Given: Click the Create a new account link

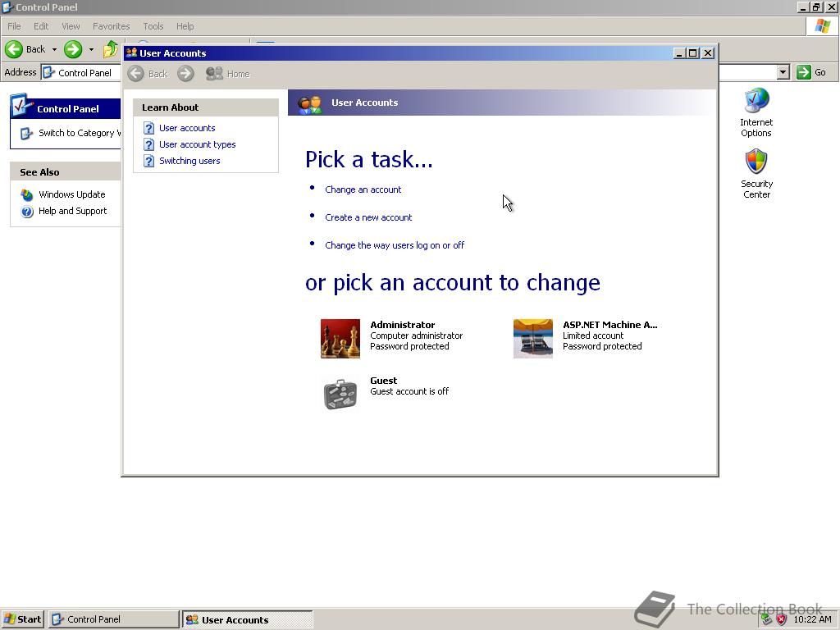Looking at the screenshot, I should 368,217.
